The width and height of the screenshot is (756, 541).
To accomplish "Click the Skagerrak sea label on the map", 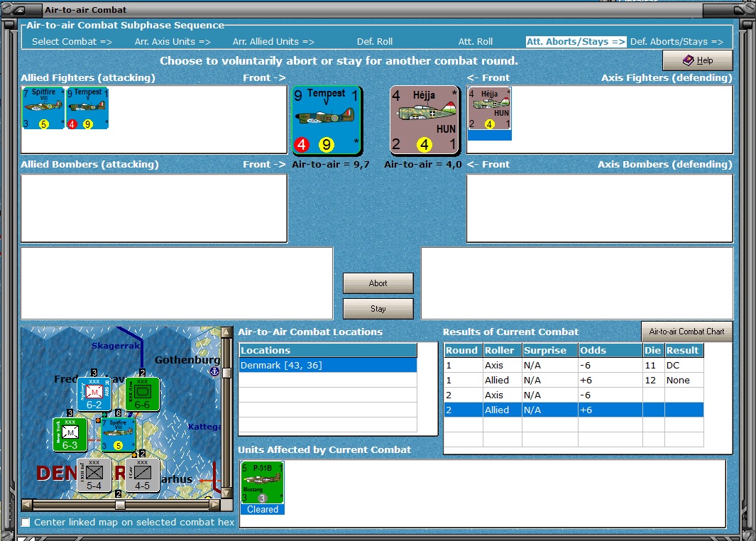I will pos(116,346).
